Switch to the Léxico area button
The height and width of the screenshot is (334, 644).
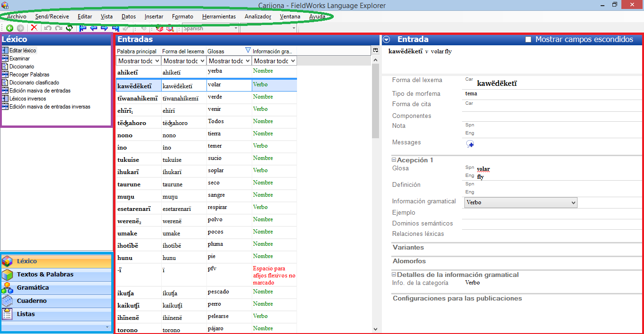click(57, 261)
